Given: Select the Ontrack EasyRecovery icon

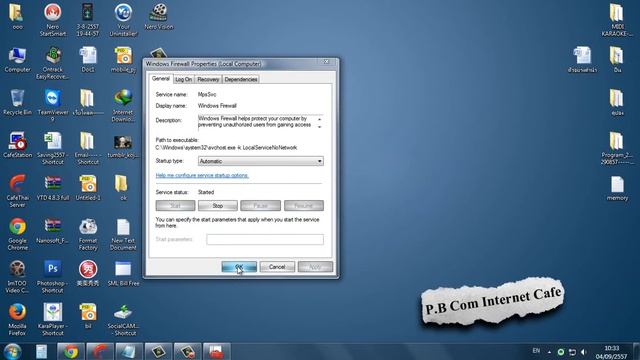Looking at the screenshot, I should pos(53,63).
